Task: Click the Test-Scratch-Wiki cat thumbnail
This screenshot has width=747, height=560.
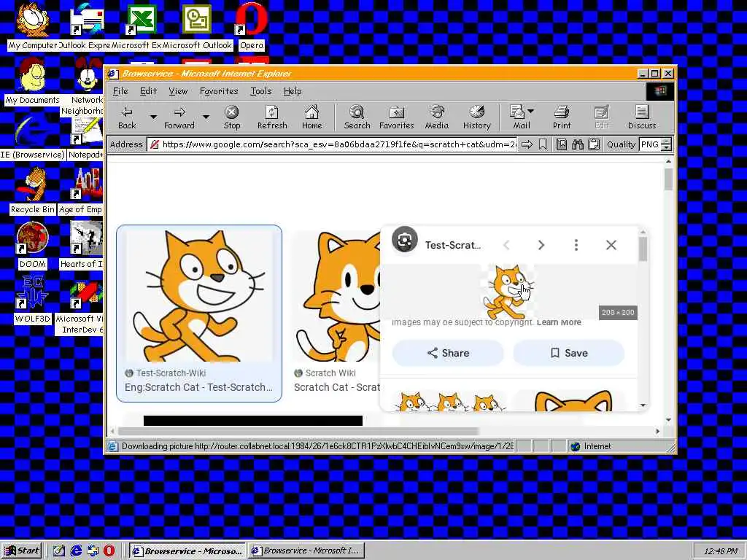Action: 199,295
